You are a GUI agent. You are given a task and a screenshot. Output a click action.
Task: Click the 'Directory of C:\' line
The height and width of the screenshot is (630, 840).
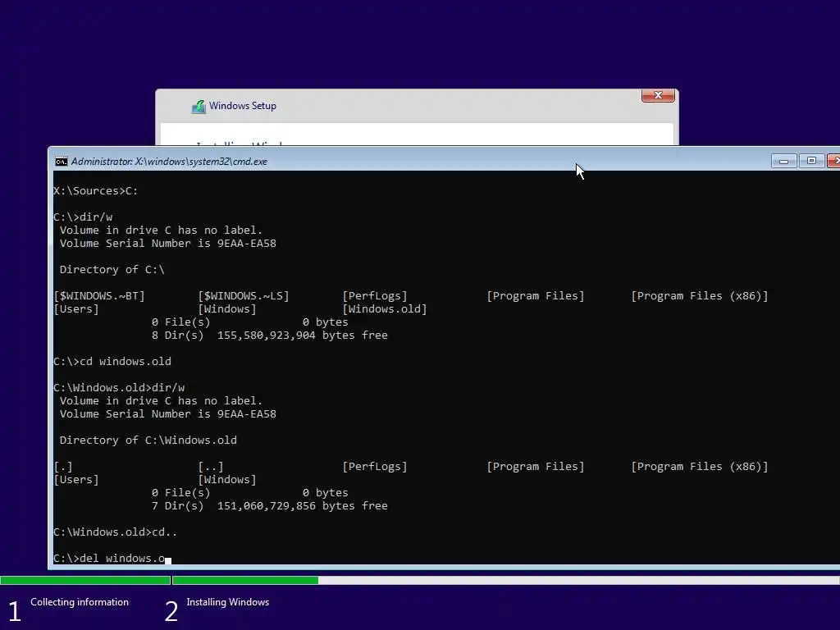112,269
